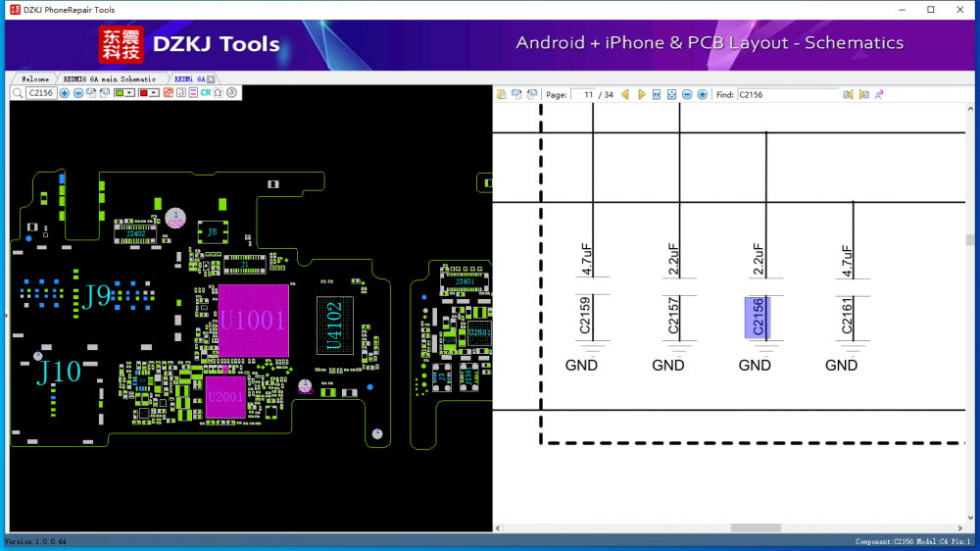Viewport: 980px width, 551px height.
Task: Close the REDMI 6A tab
Action: (211, 78)
